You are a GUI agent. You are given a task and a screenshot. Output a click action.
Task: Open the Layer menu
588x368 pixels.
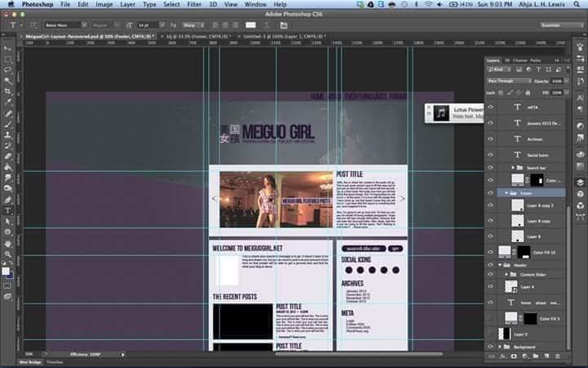[127, 5]
